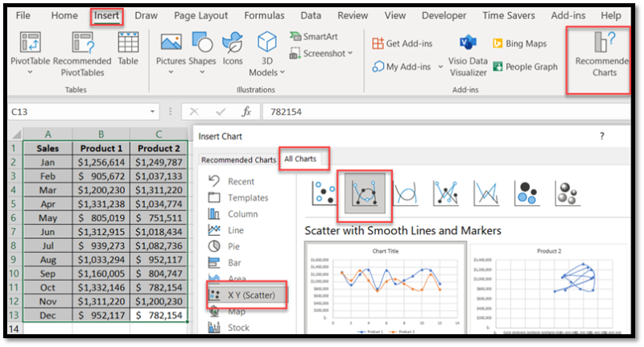Image resolution: width=644 pixels, height=347 pixels.
Task: Switch to the Formulas tab
Action: pos(264,15)
